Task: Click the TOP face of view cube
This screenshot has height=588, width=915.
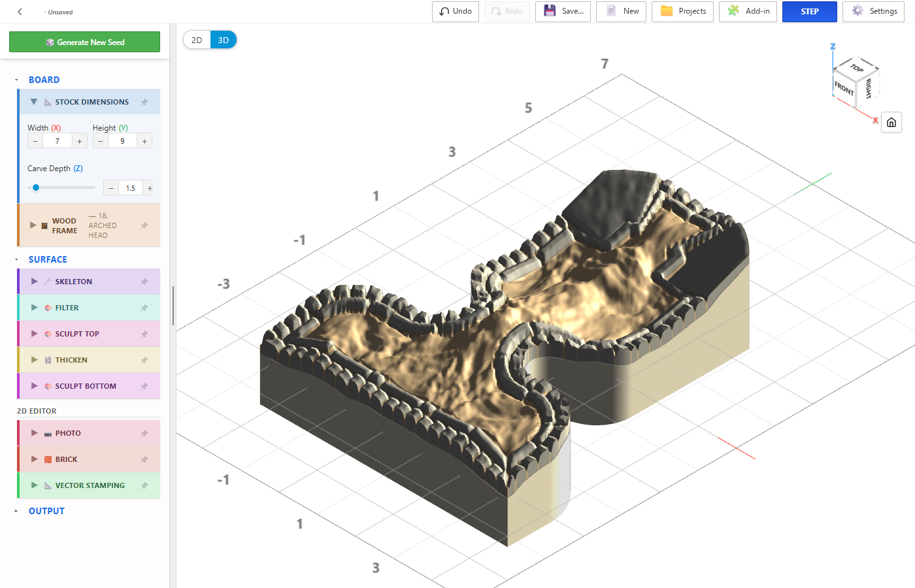Action: [x=857, y=68]
